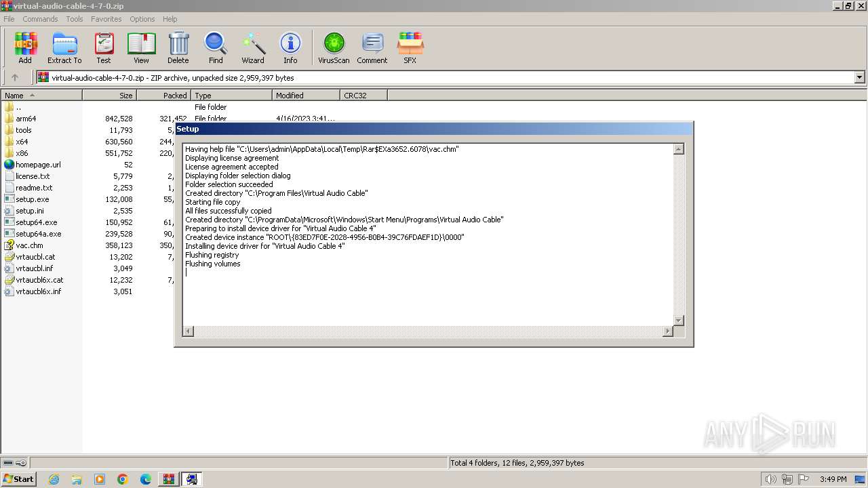Click the Setup window title bar

434,129
